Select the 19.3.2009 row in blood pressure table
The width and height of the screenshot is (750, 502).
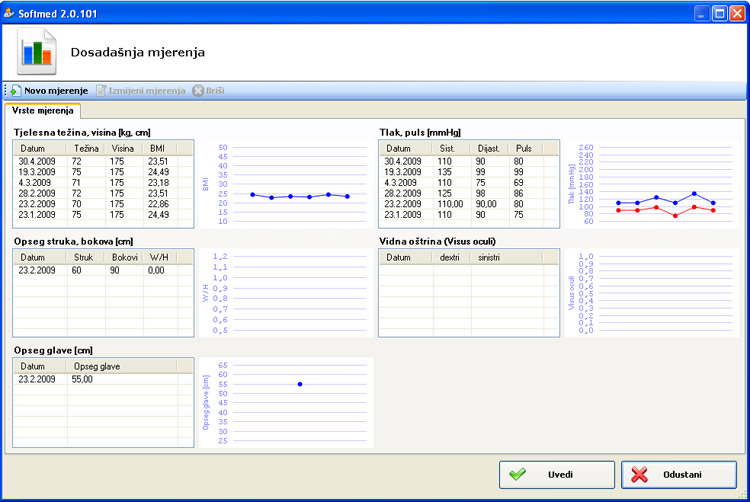[x=405, y=170]
